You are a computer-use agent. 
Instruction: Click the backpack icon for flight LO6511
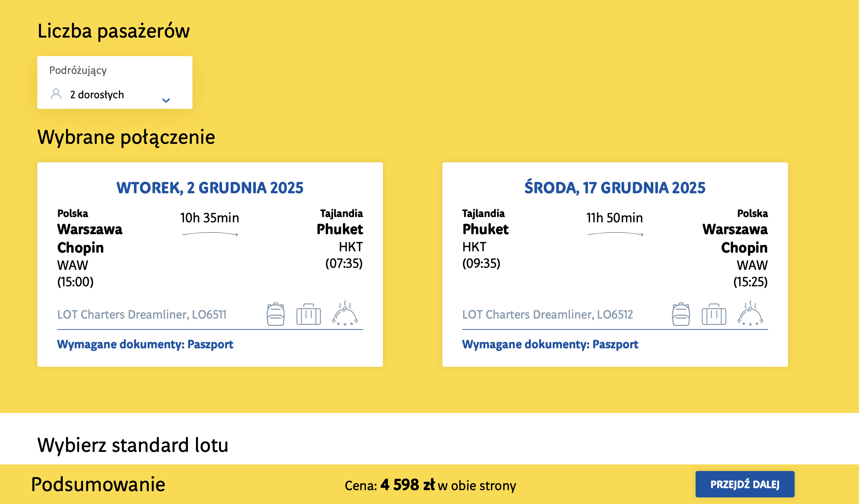coord(275,314)
